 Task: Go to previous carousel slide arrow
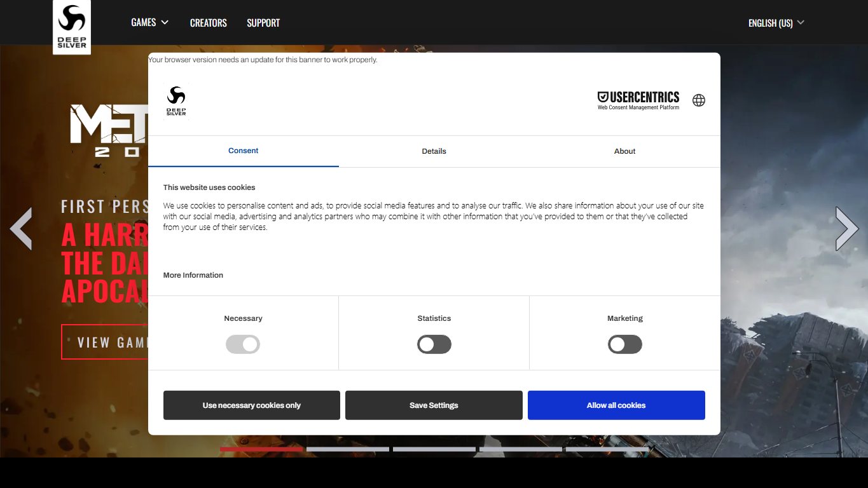(21, 229)
